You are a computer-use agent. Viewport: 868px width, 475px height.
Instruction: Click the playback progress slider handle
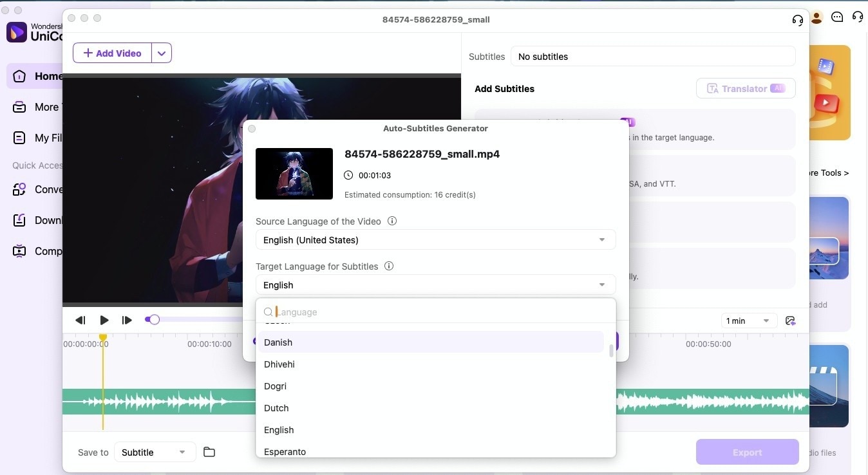pos(153,319)
